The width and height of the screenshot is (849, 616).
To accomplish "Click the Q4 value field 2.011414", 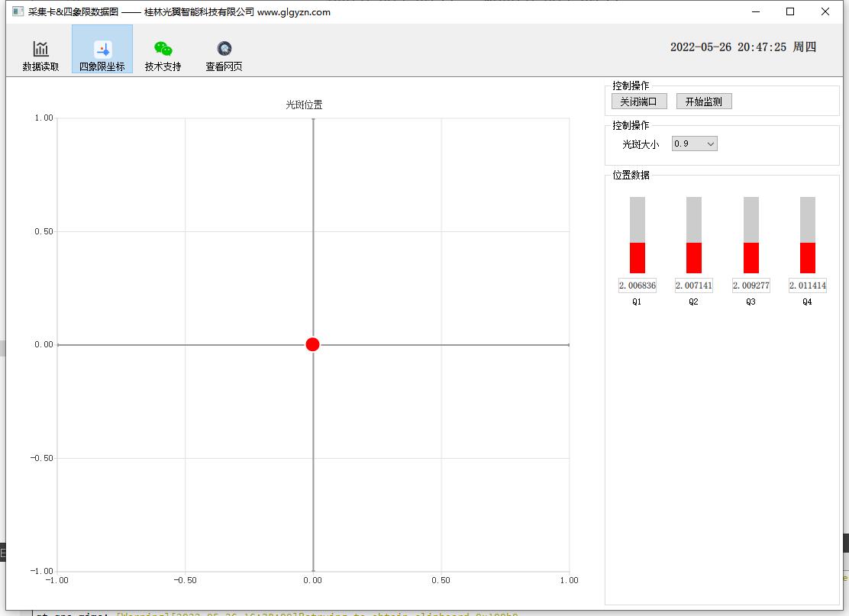I will click(807, 285).
